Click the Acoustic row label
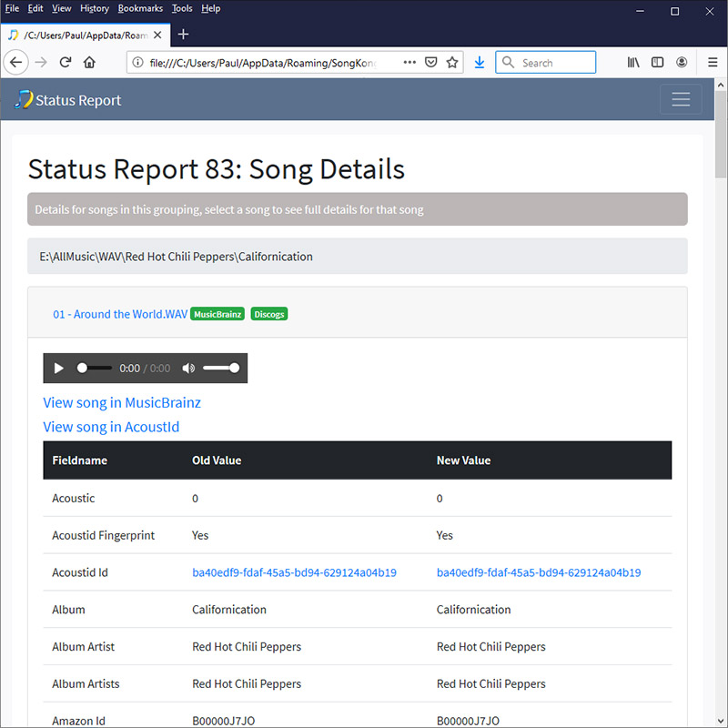Viewport: 728px width, 728px height. [74, 498]
